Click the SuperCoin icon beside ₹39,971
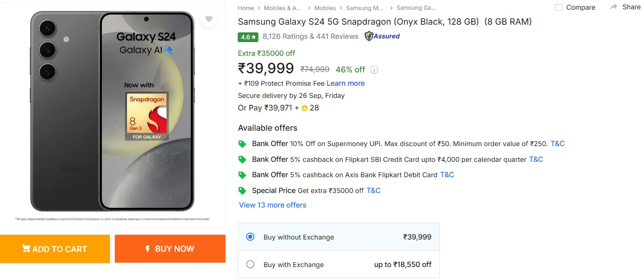This screenshot has height=280, width=644. point(304,108)
